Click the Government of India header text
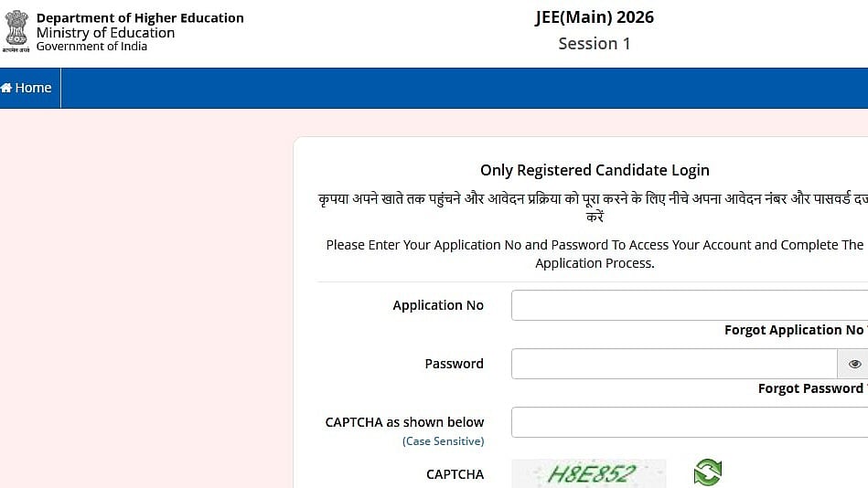Screen dimensions: 868x488 [x=91, y=47]
